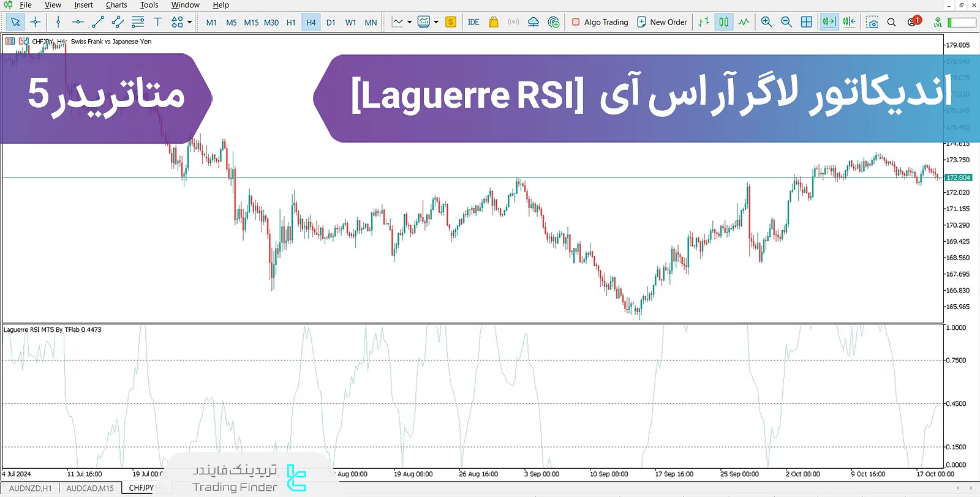This screenshot has width=980, height=497.
Task: Open the View menu
Action: 53,5
